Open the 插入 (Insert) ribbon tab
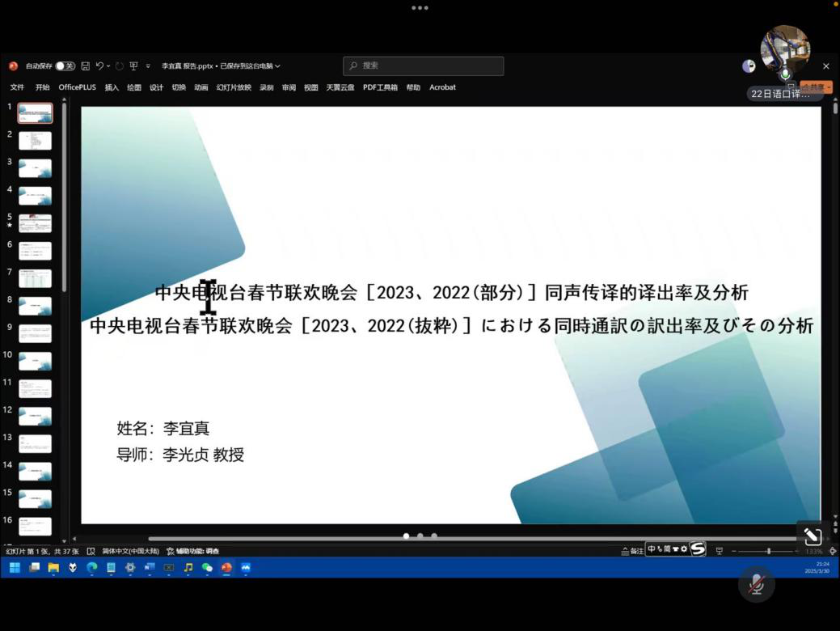Screen dimensions: 840x631 (112, 87)
